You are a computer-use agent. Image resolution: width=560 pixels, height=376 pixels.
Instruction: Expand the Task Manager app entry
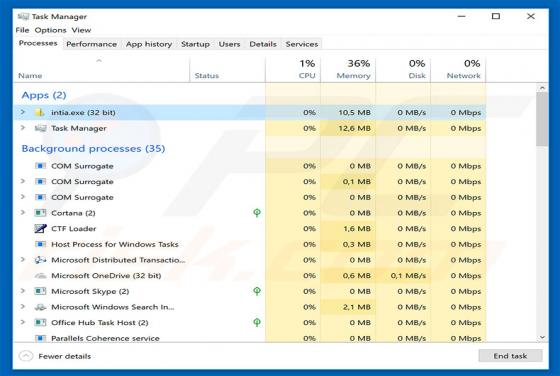(x=23, y=128)
